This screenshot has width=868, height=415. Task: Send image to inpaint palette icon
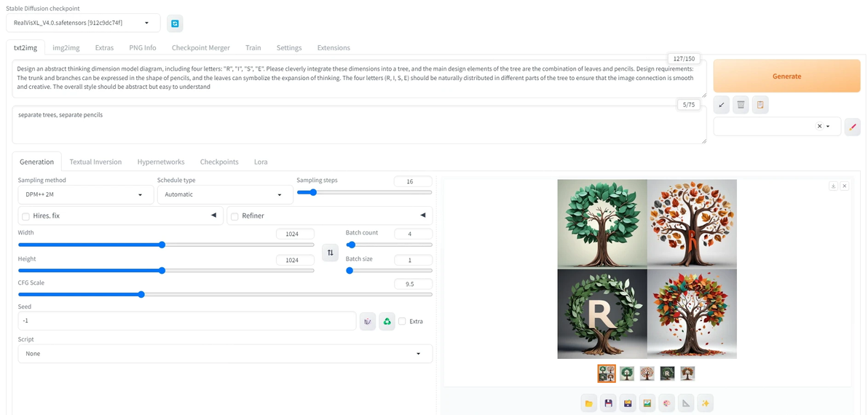pos(666,403)
